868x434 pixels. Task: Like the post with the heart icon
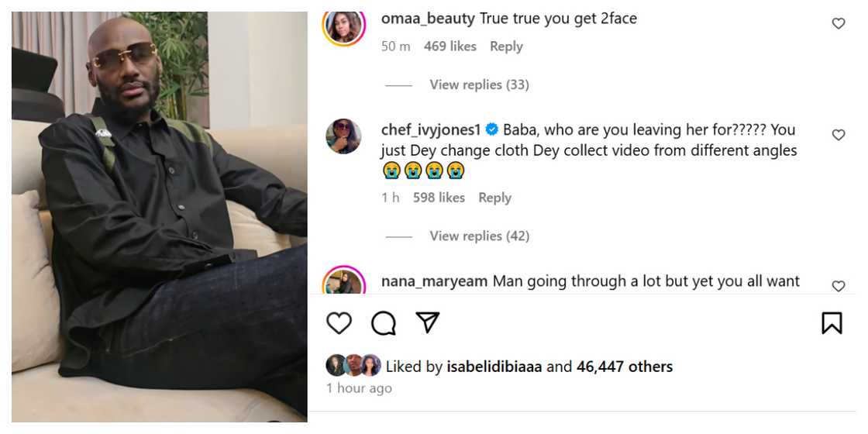click(x=339, y=322)
